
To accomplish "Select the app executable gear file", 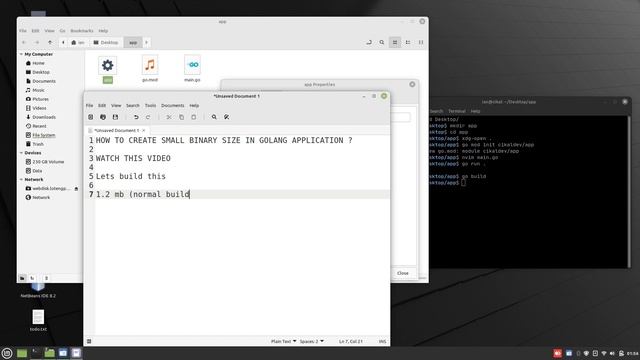I will point(107,70).
